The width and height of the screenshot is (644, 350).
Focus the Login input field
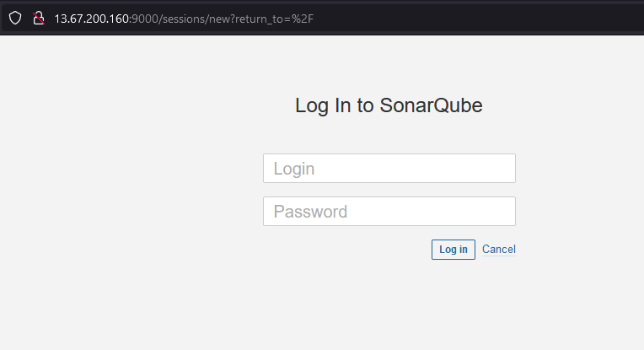389,169
